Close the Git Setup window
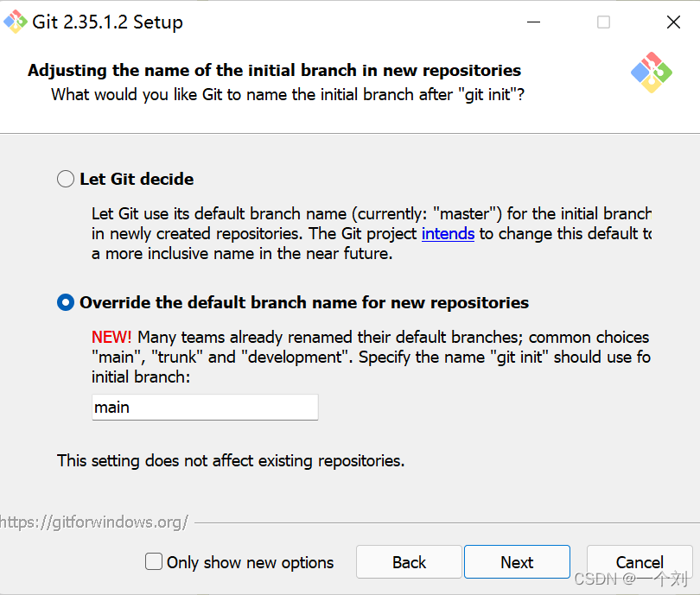Screen dimensions: 700x595 click(673, 22)
